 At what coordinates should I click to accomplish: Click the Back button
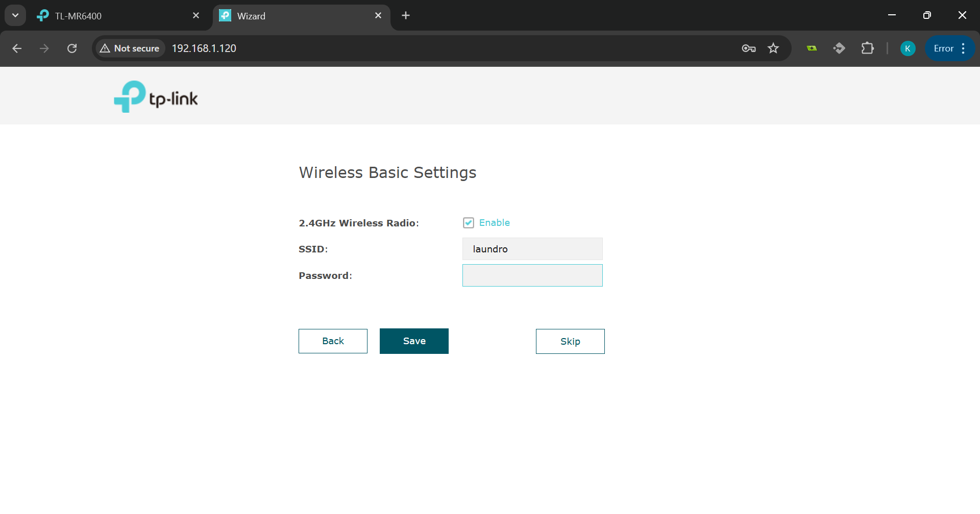coord(333,341)
